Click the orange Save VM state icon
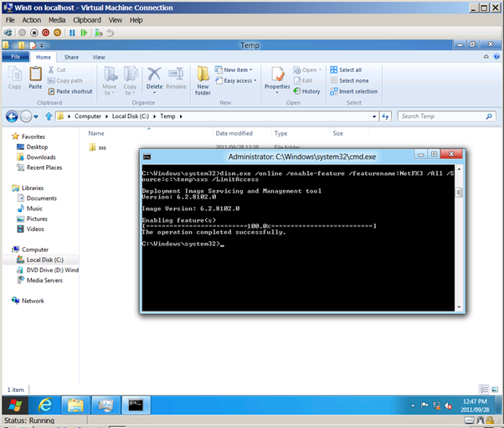Screen dimensions: 504x428 [57, 33]
